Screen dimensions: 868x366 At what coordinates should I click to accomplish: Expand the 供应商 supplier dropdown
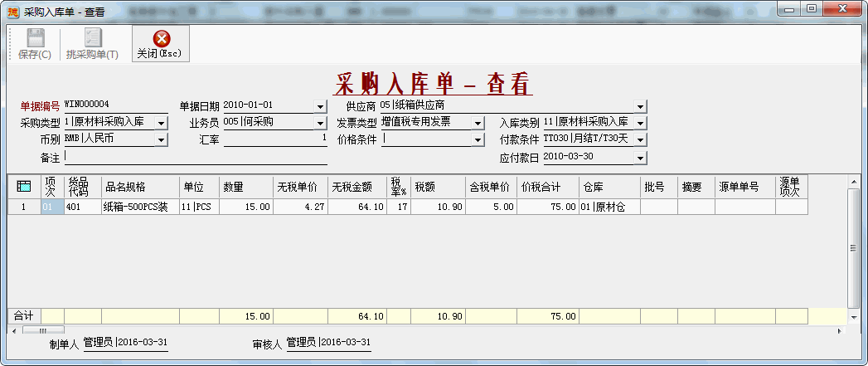pos(641,106)
